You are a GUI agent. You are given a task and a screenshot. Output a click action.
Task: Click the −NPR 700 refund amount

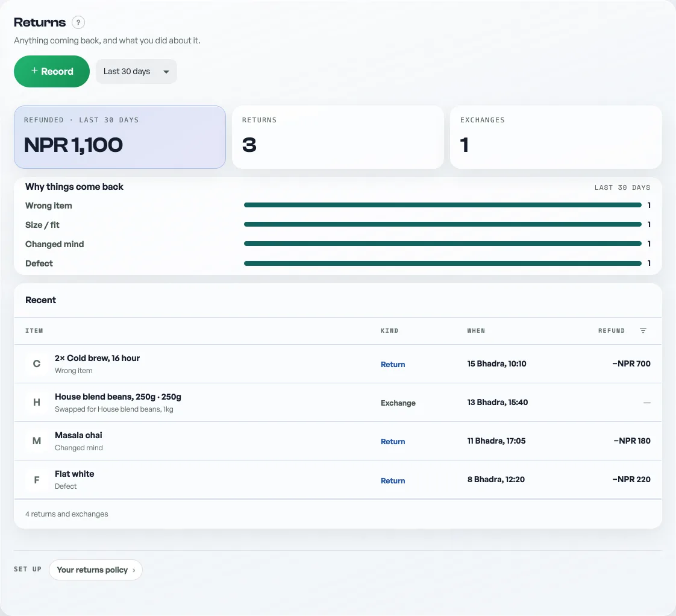(631, 363)
